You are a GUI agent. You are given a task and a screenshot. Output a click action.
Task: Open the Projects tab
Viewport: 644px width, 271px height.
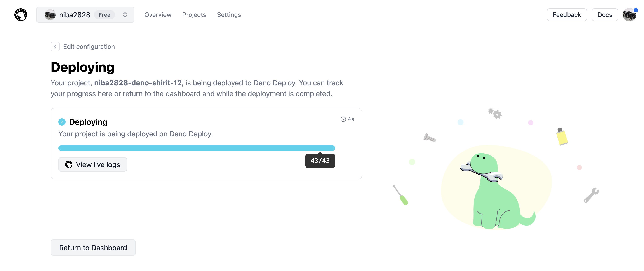coord(194,15)
